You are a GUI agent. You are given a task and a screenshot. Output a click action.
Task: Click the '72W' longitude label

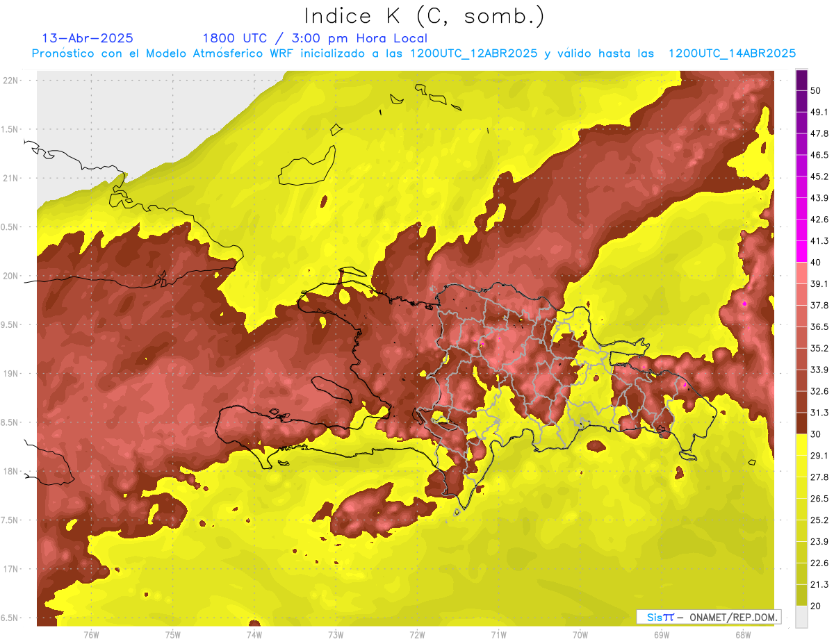tap(417, 634)
